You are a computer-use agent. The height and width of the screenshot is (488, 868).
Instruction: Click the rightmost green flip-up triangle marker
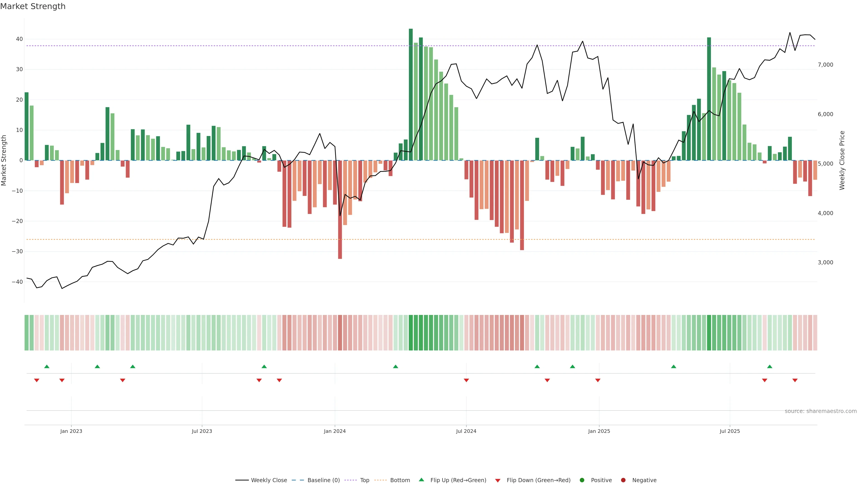(x=770, y=366)
